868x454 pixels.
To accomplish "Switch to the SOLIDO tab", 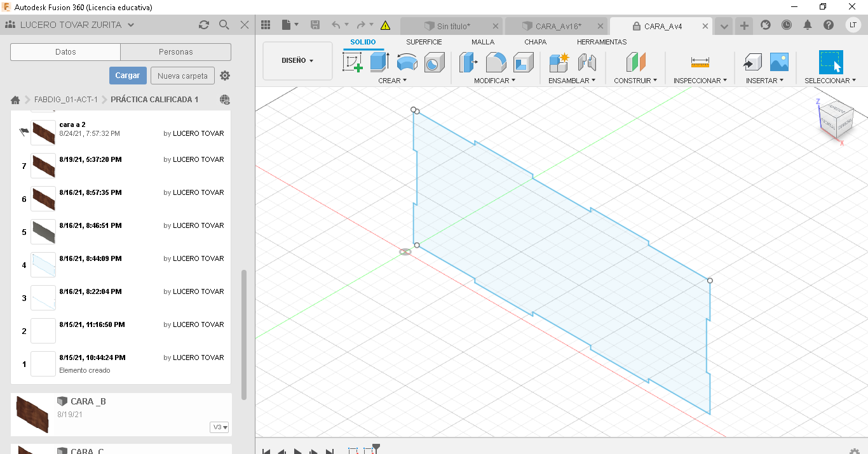I will pos(363,42).
